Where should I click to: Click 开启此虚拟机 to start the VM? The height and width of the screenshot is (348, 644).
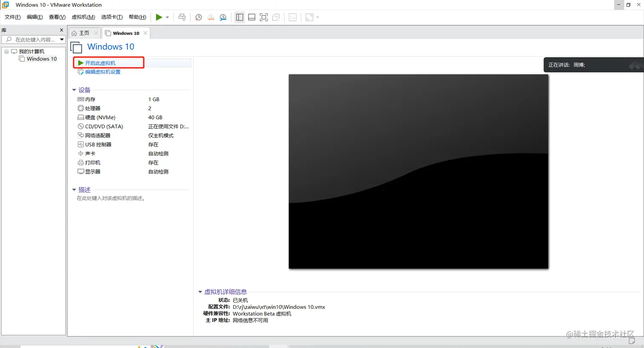(100, 63)
